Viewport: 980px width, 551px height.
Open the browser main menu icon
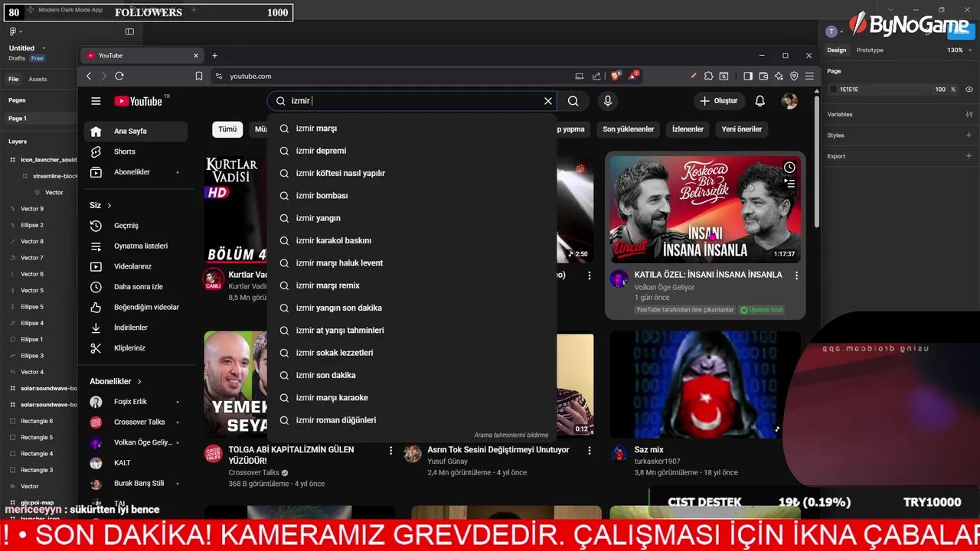pyautogui.click(x=809, y=76)
